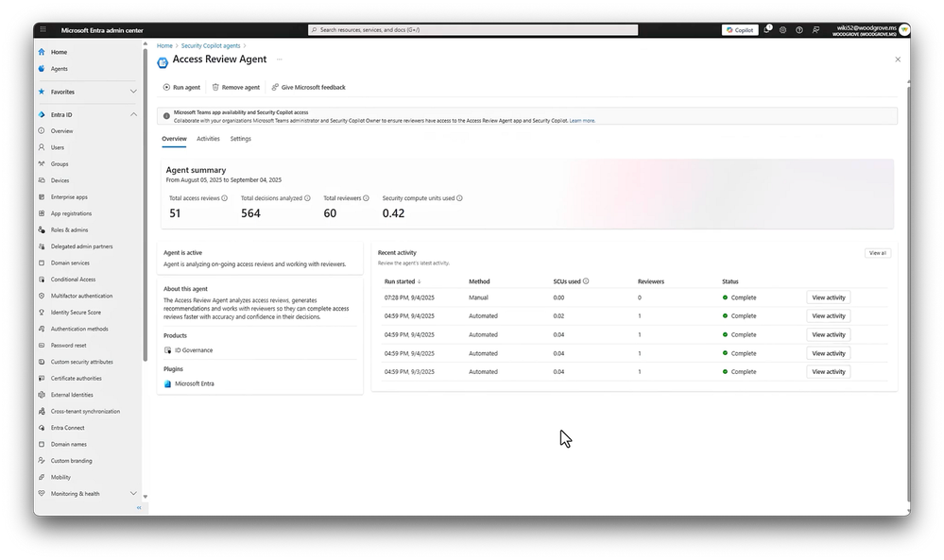Open Mobility in sidebar
Screen dimensions: 944x560
coord(60,477)
